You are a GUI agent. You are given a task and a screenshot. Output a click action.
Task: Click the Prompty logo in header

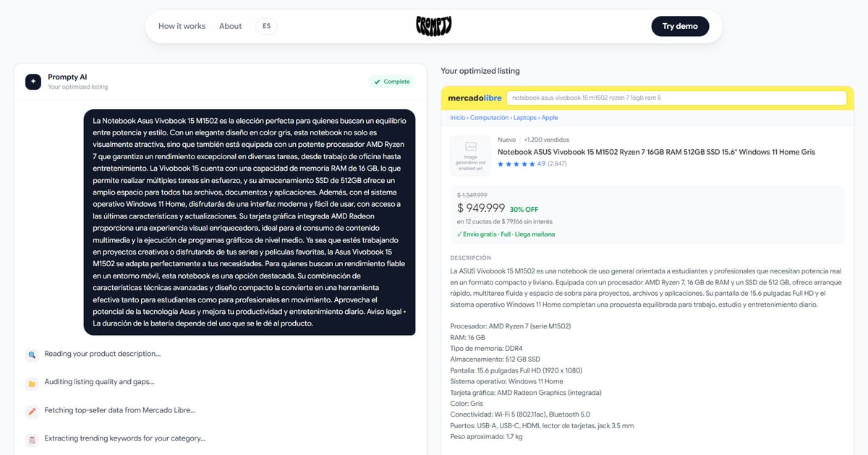tap(434, 26)
